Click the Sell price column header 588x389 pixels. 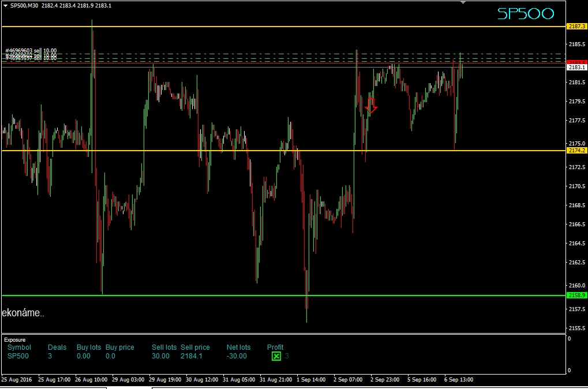click(x=195, y=347)
